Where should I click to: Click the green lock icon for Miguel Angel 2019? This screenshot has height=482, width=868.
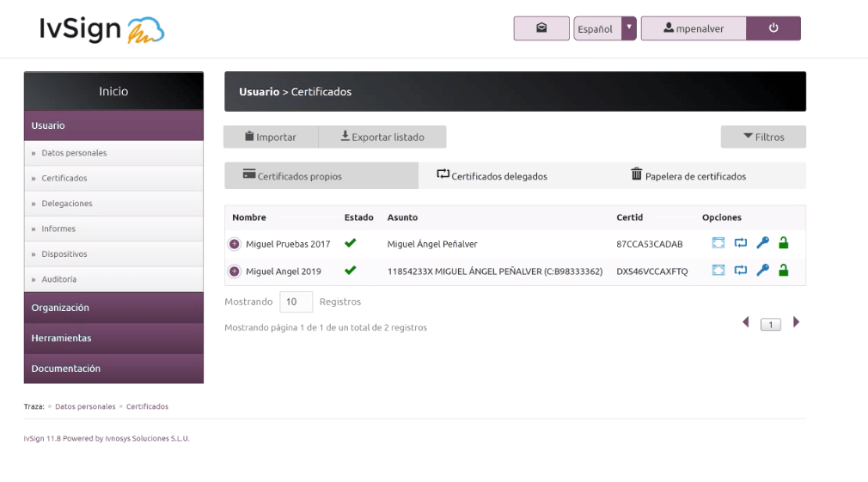click(783, 270)
